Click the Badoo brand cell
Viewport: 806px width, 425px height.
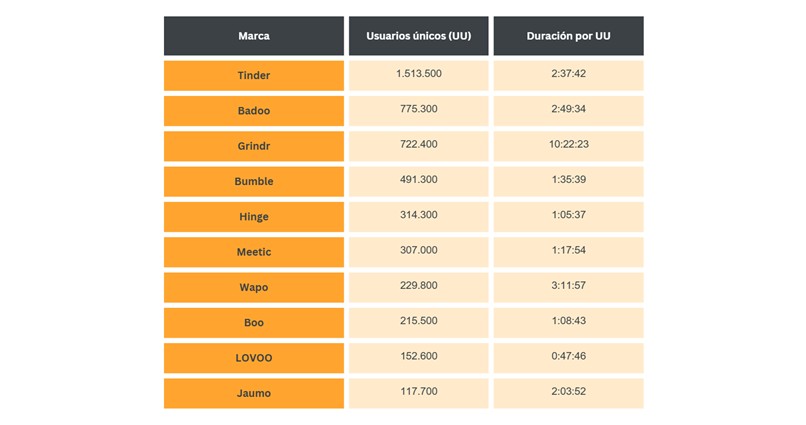[x=253, y=110]
